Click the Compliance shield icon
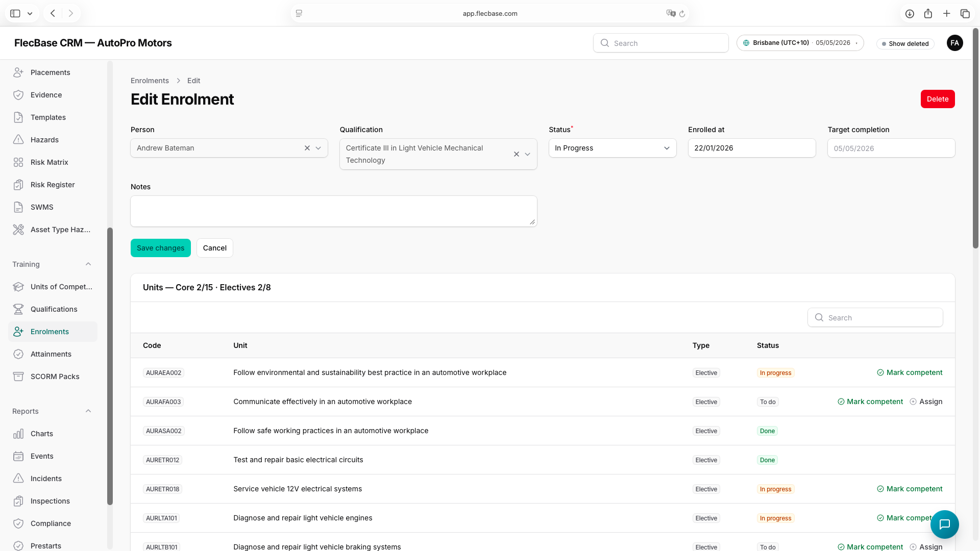The width and height of the screenshot is (980, 551). tap(18, 523)
